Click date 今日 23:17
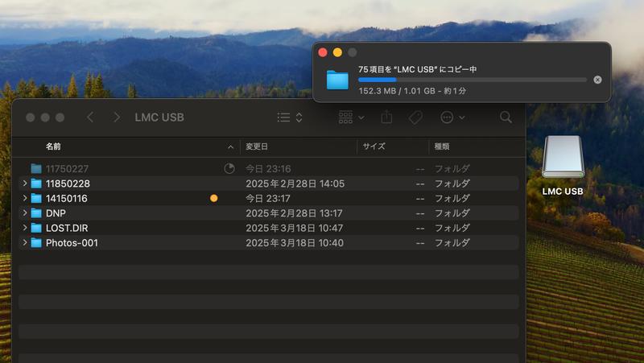 (x=268, y=198)
